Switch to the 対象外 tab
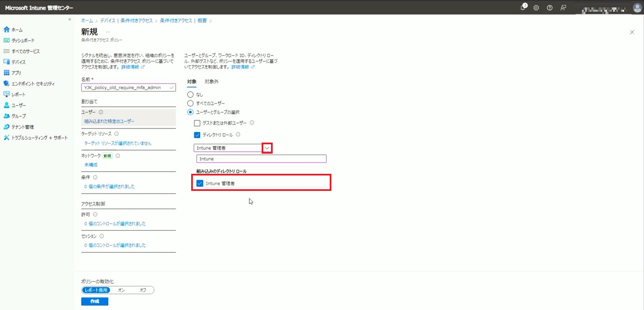 (211, 82)
